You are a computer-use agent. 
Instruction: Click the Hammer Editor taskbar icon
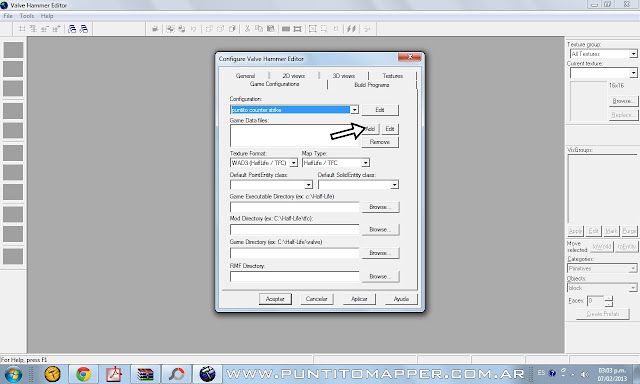coord(207,373)
